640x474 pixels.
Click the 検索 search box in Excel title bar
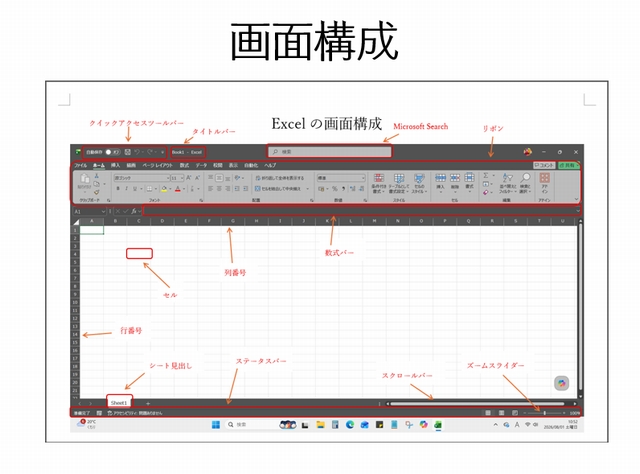(x=329, y=151)
